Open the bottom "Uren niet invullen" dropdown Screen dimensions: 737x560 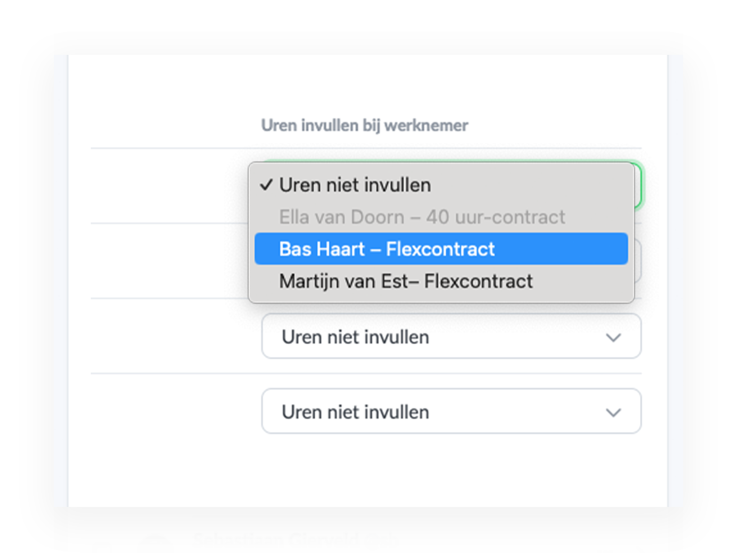[452, 411]
